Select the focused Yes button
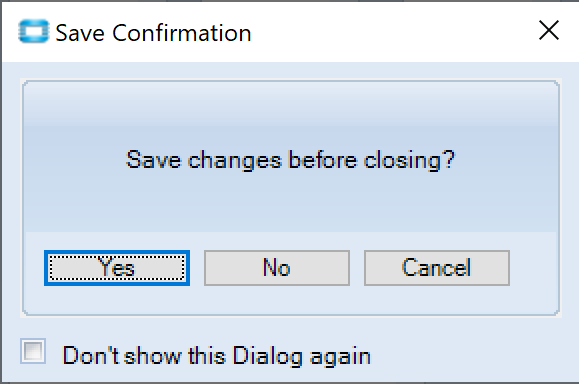 117,268
